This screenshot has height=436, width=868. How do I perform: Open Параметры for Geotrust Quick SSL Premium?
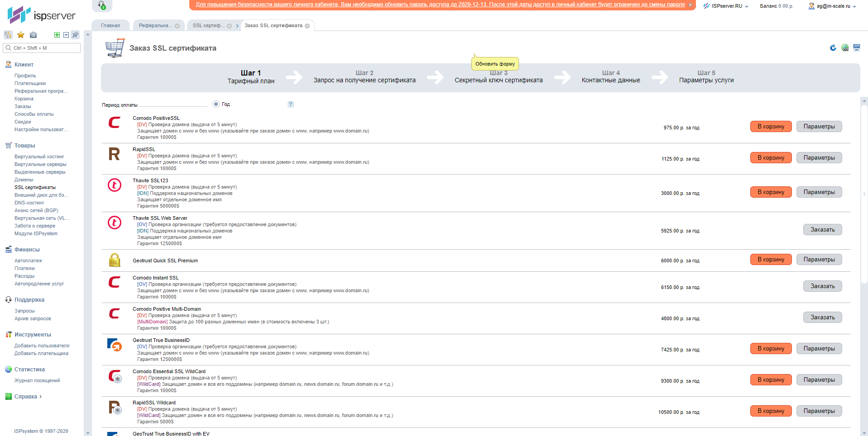click(819, 259)
